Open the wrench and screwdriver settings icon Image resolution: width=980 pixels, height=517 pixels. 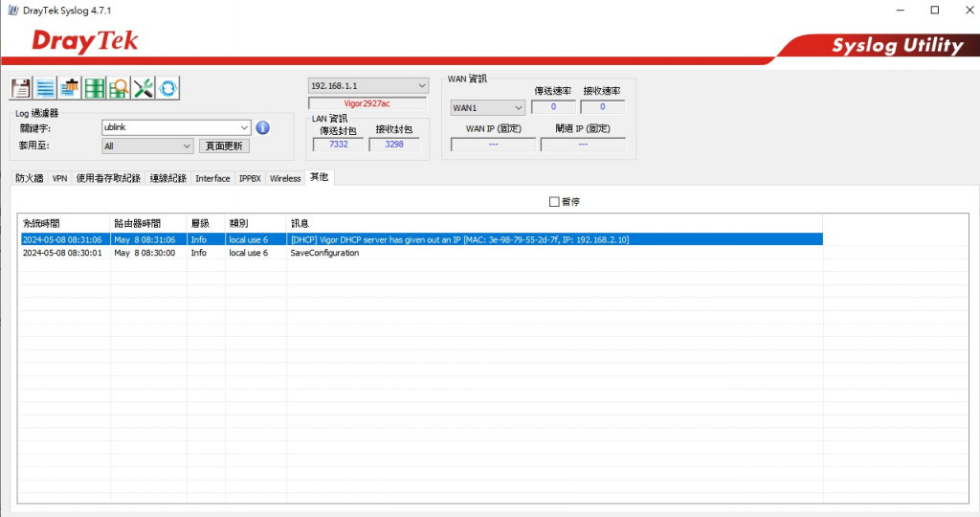click(x=144, y=88)
